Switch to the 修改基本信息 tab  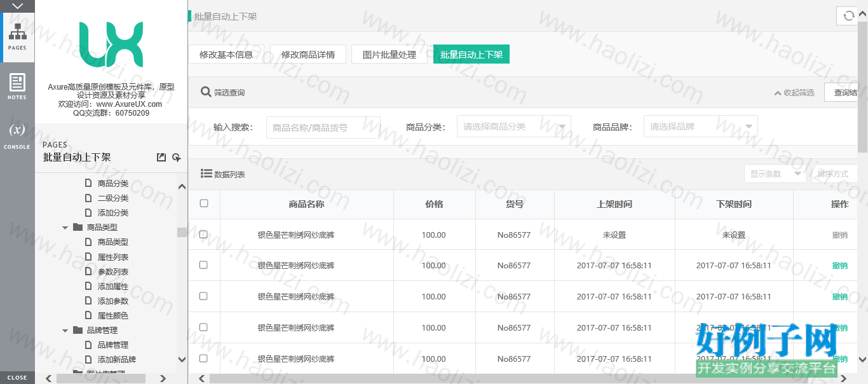pos(226,54)
